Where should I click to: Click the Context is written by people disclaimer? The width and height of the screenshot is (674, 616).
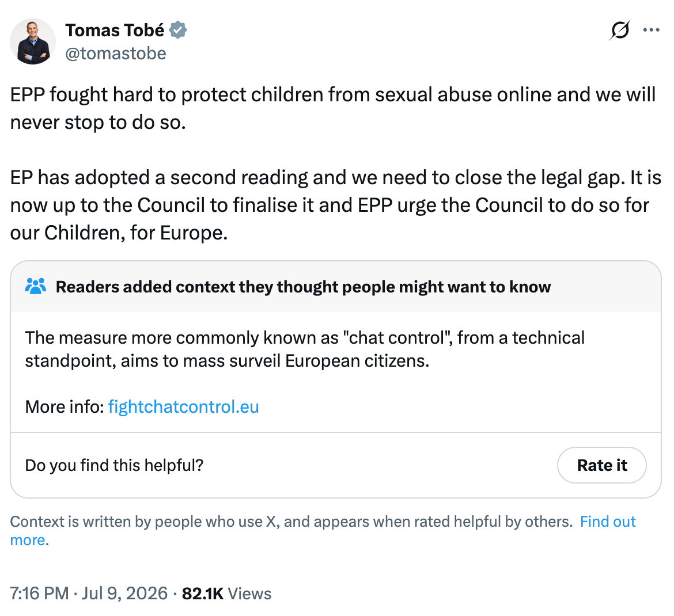pos(291,522)
